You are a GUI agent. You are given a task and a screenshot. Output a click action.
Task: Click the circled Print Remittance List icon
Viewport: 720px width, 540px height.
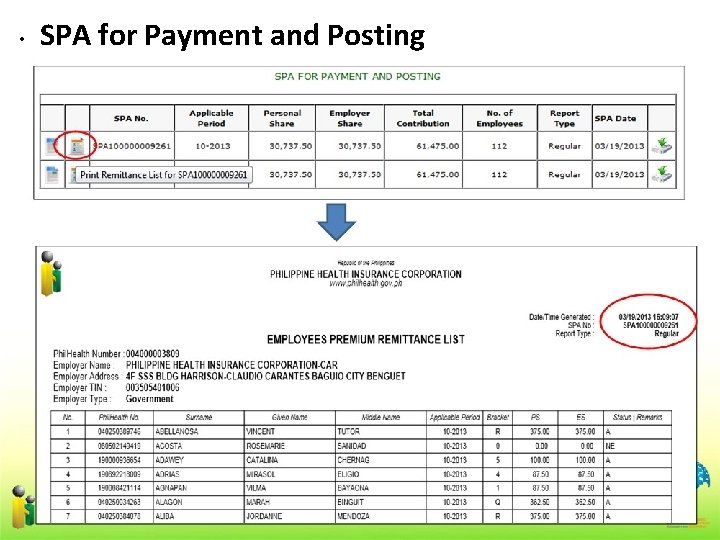point(77,146)
